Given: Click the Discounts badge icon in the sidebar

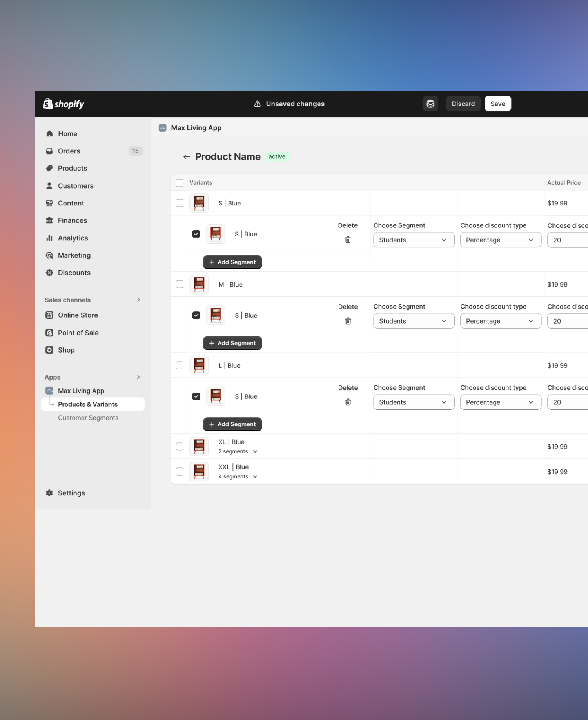Looking at the screenshot, I should 49,273.
